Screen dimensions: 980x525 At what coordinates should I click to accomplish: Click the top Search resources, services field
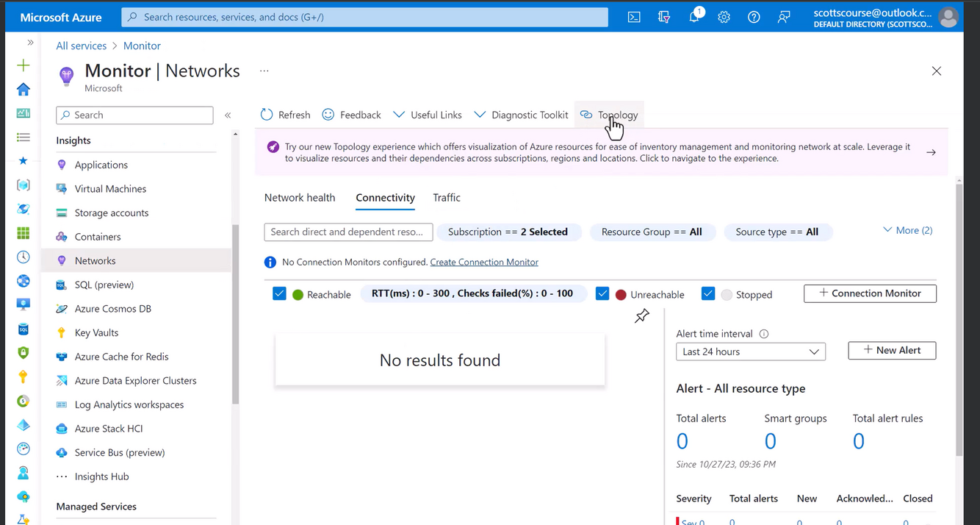(x=365, y=17)
